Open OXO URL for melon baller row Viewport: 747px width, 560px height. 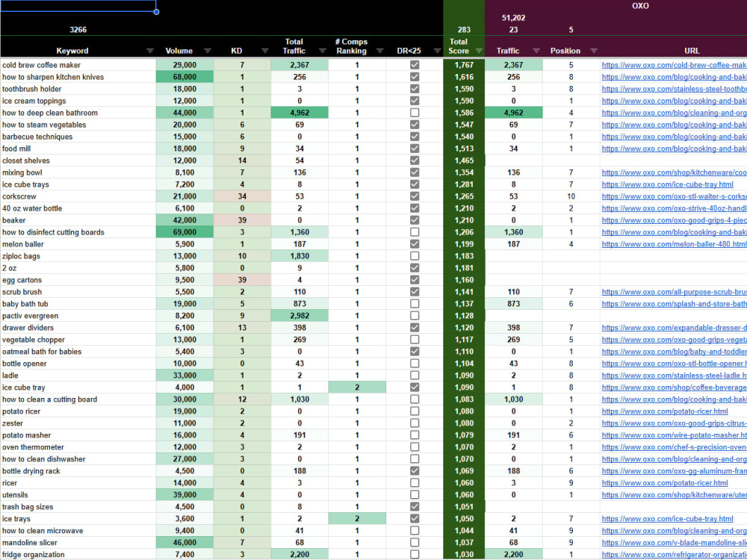674,244
